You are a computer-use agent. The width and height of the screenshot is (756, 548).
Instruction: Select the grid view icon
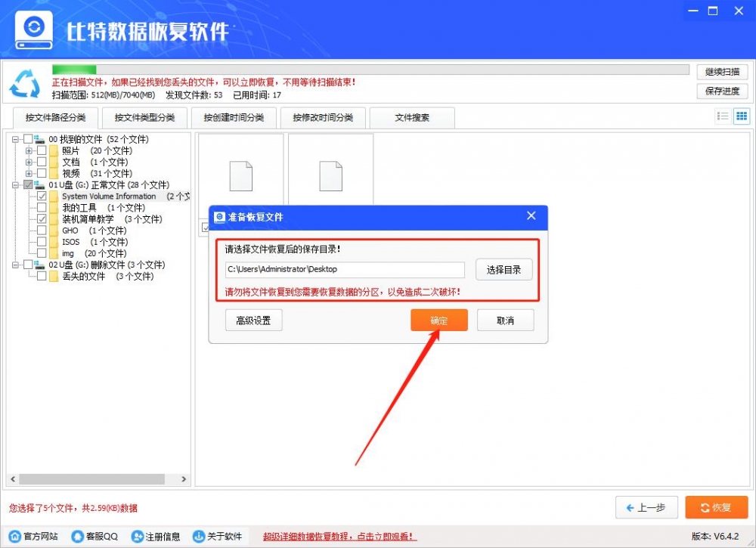[x=741, y=116]
